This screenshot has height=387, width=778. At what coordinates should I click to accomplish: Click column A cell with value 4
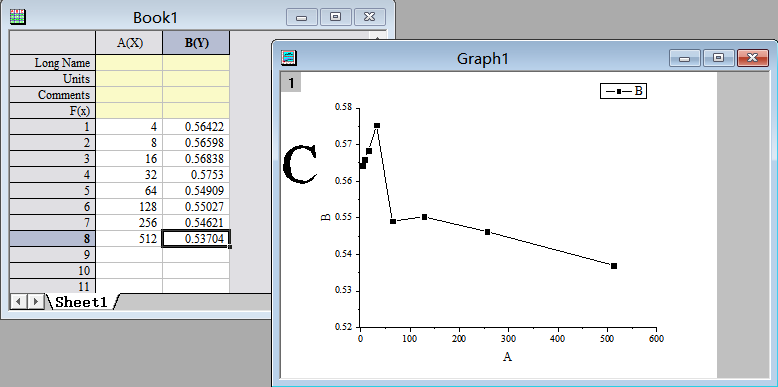click(129, 127)
